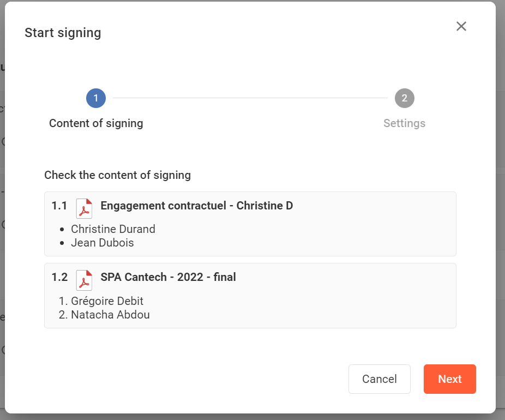Click the PDF icon for SPA Cantech
505x420 pixels.
(x=84, y=280)
